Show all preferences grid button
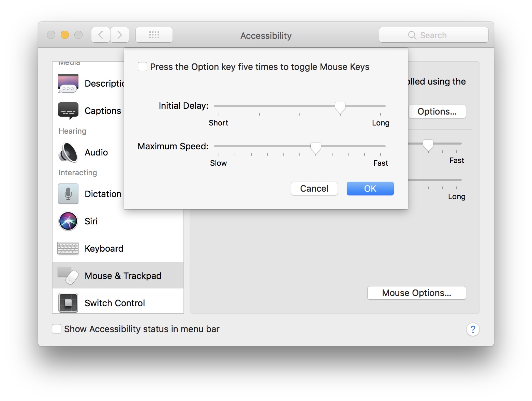This screenshot has height=401, width=532. (154, 35)
